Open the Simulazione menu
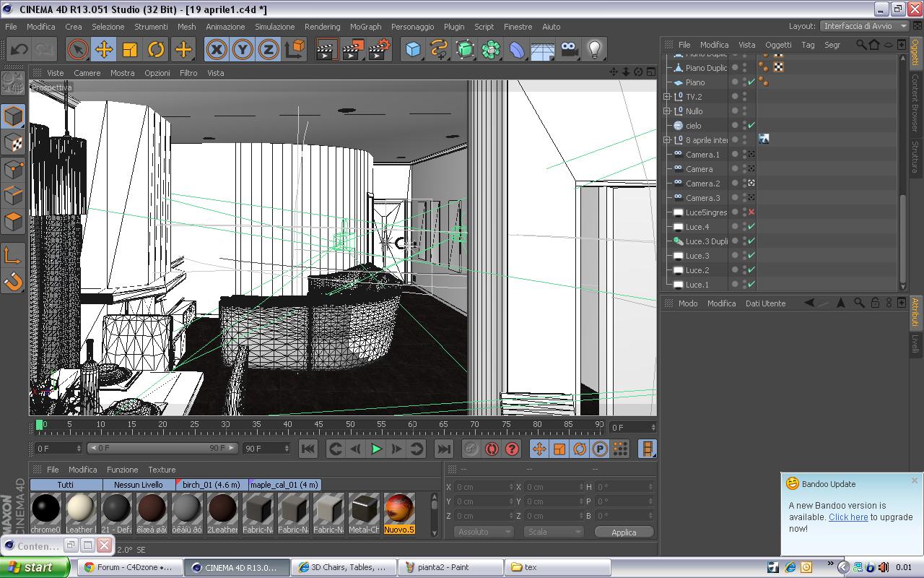 click(274, 26)
